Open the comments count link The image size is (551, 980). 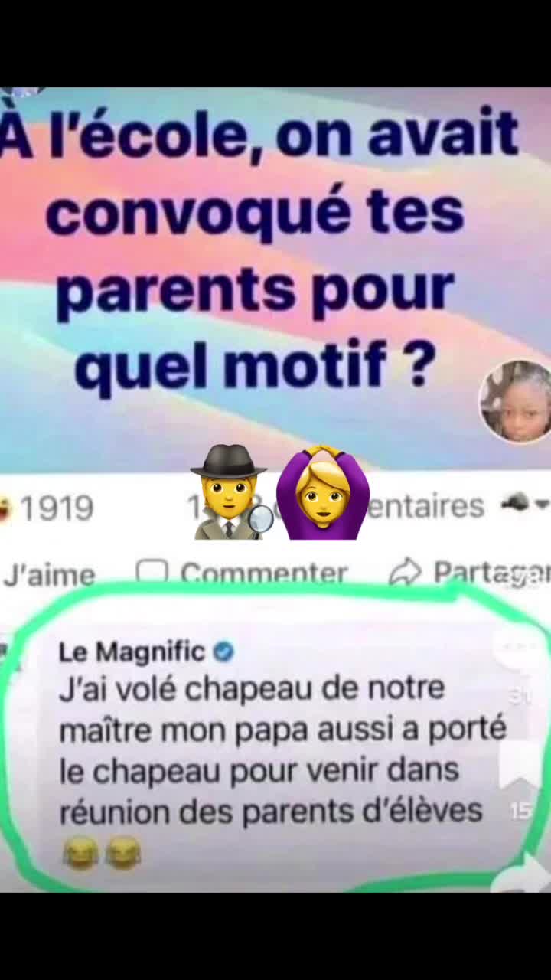(x=425, y=506)
